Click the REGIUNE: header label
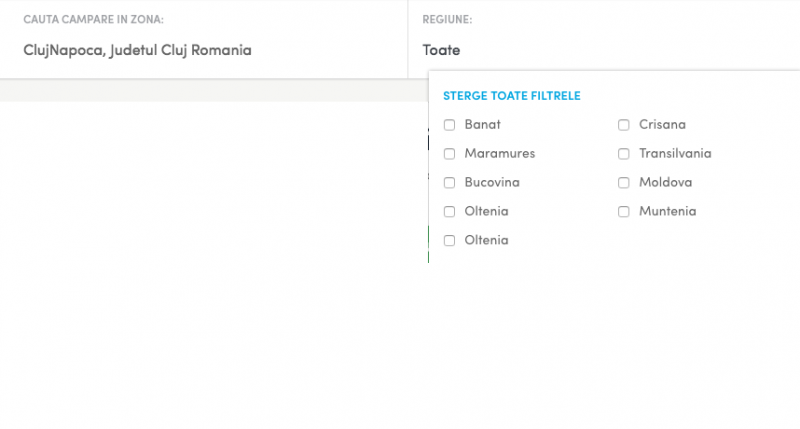The height and width of the screenshot is (429, 800). [x=447, y=20]
